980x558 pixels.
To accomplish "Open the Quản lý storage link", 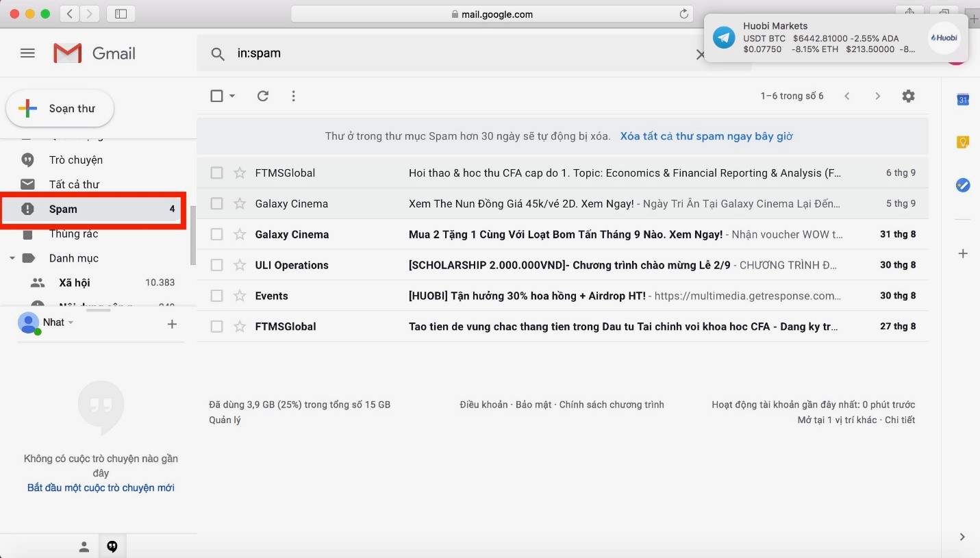I will click(225, 420).
